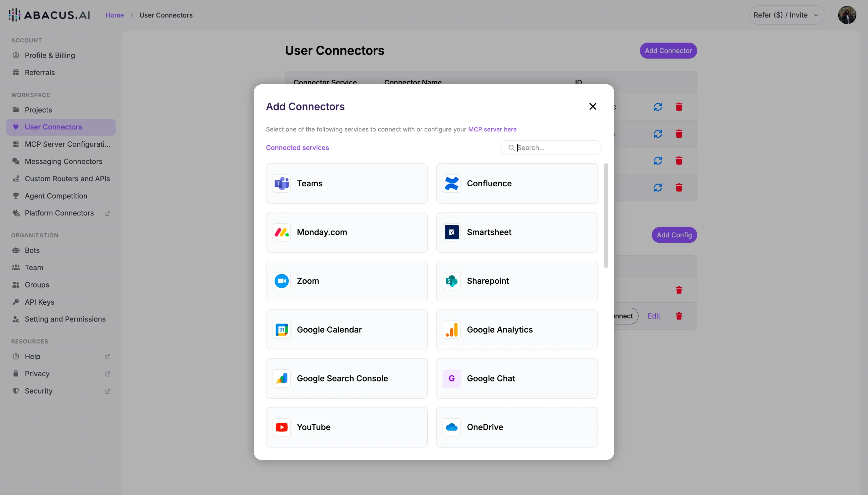Click the Projects folder icon
Screen dimensions: 868x495
point(16,110)
